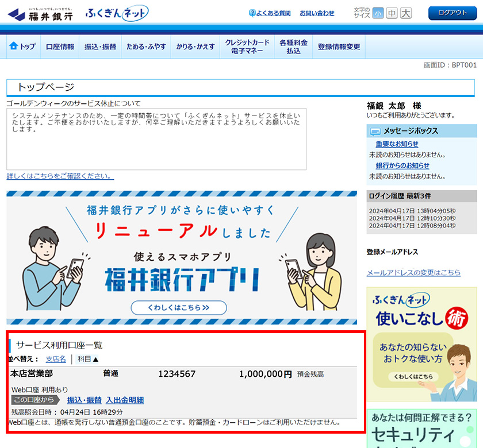Screen dimensions: 483x448
Task: Click the Fukui Bank logo
Action: 40,14
